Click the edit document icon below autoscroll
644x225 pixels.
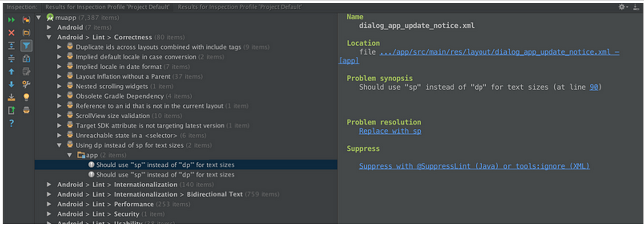coord(26,72)
